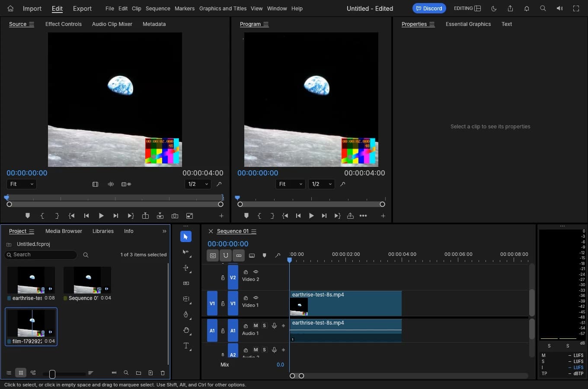The width and height of the screenshot is (588, 389).
Task: Switch to Essential Graphics tab
Action: point(468,24)
